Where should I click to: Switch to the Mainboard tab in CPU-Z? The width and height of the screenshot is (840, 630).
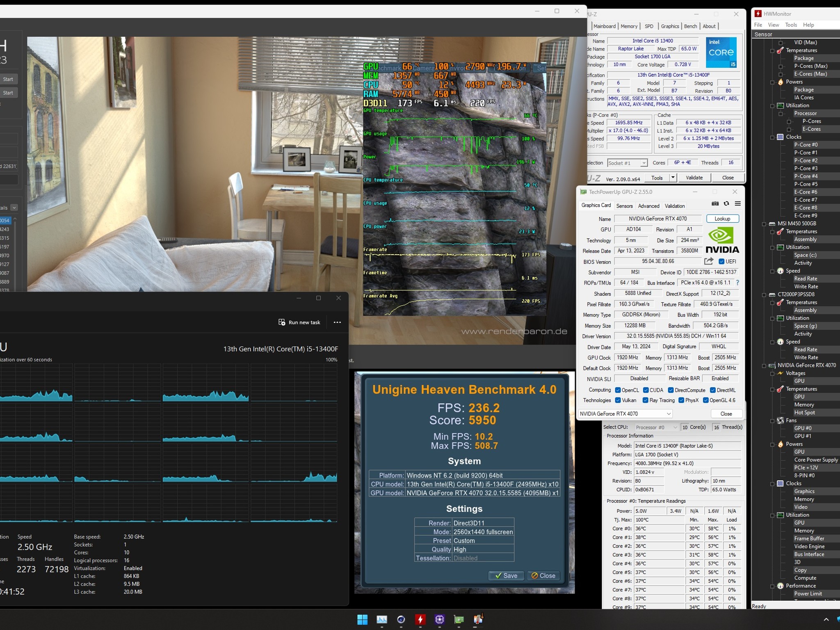click(605, 26)
